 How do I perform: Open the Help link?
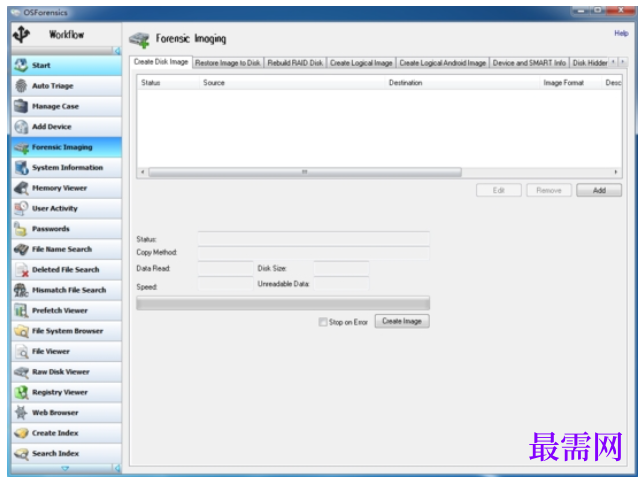621,34
